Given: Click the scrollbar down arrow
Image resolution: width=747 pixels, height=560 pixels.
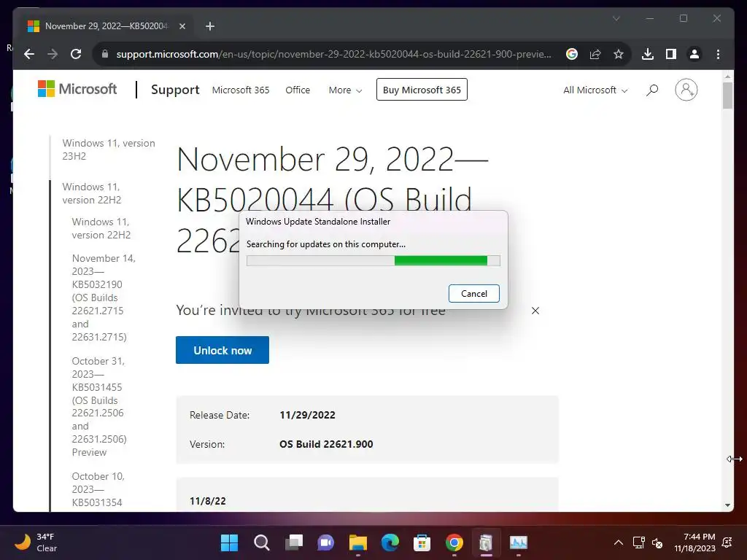Looking at the screenshot, I should (727, 505).
